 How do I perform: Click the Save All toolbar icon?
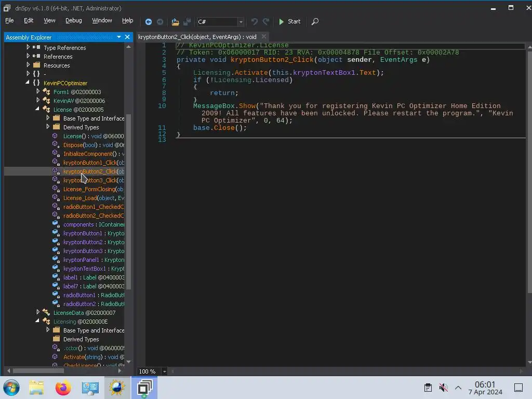click(x=187, y=22)
